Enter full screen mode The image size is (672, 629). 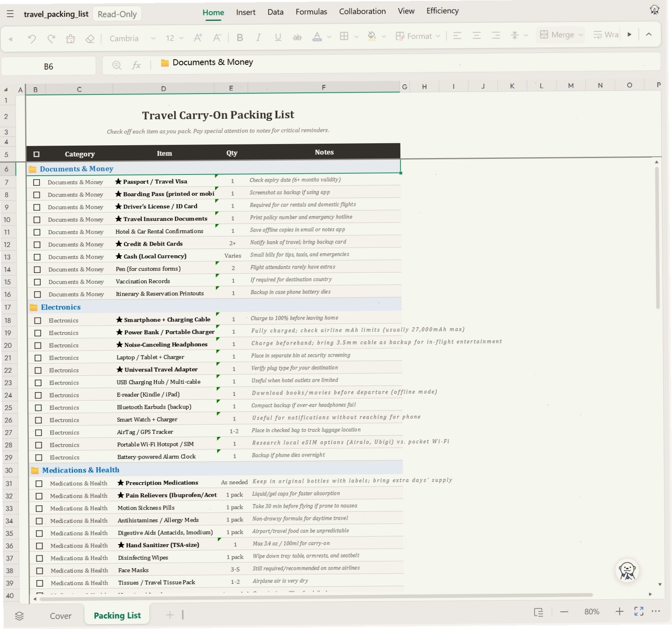[x=639, y=611]
